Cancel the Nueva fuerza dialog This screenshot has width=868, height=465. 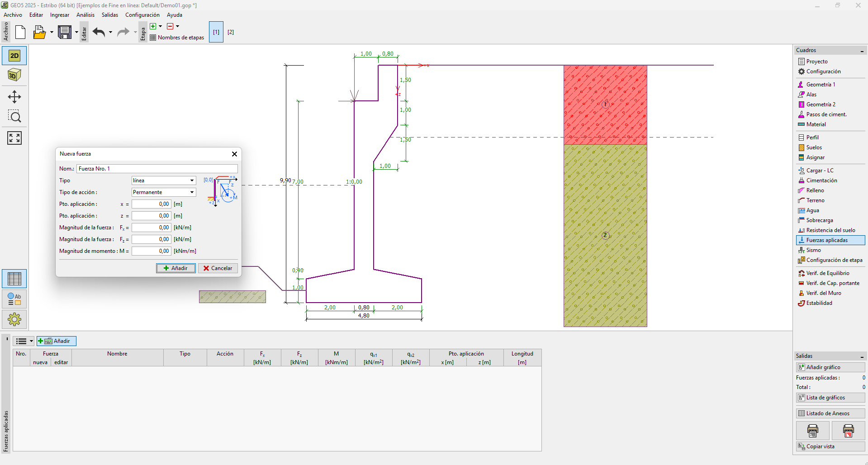point(218,268)
